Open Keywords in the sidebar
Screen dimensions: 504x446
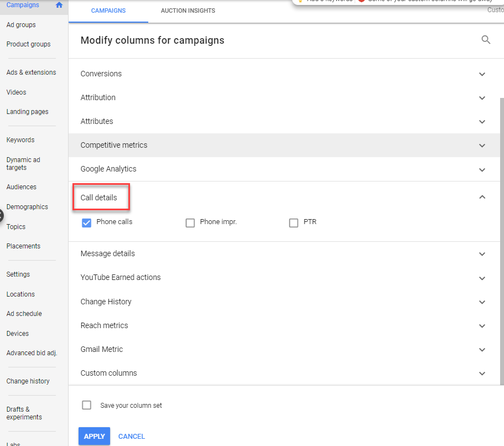pyautogui.click(x=20, y=140)
